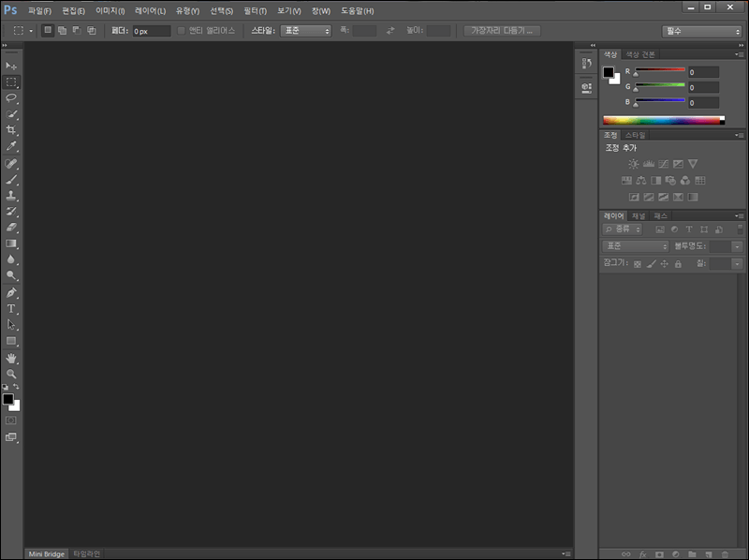Viewport: 749px width, 560px height.
Task: Toggle lock all padlock icon
Action: pyautogui.click(x=678, y=264)
